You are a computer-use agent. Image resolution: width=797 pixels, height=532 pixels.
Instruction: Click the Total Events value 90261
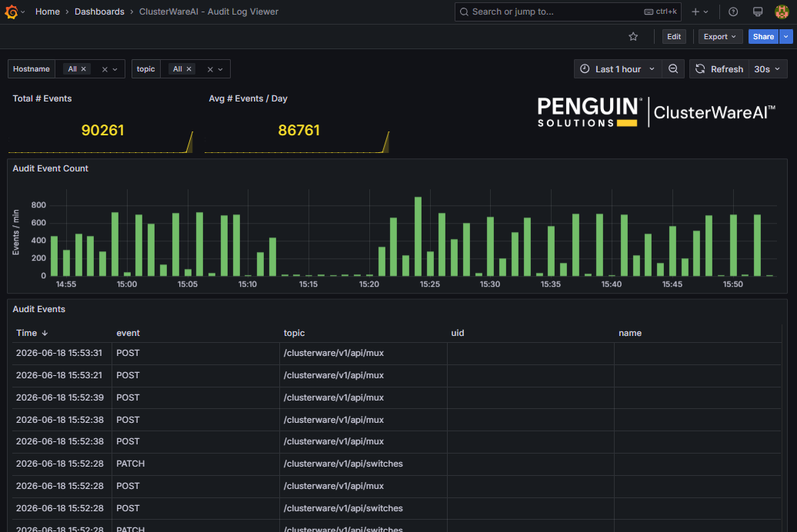click(102, 130)
